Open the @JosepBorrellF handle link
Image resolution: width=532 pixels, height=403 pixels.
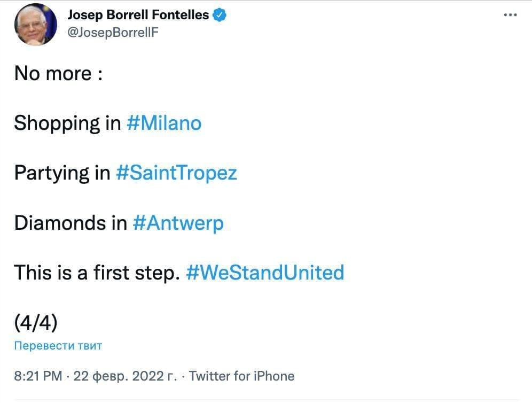pyautogui.click(x=113, y=33)
